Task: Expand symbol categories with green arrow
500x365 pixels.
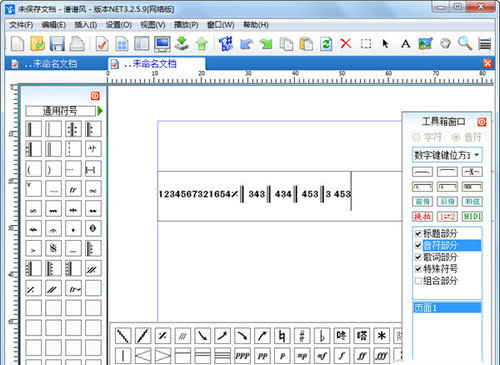Action: click(100, 111)
